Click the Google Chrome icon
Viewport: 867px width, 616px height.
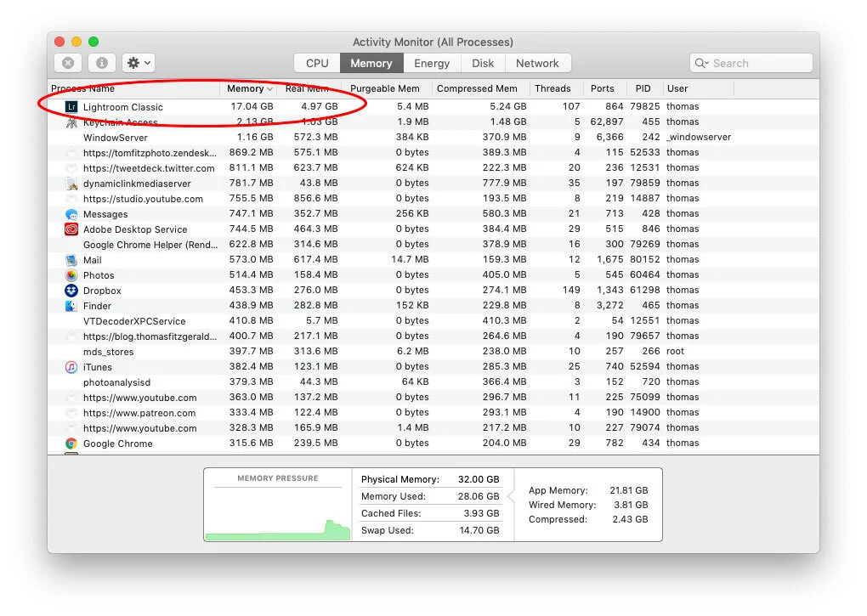tap(71, 443)
